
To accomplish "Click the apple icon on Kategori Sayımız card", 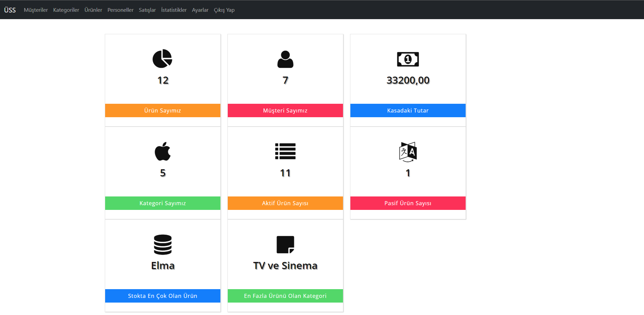I will [163, 151].
